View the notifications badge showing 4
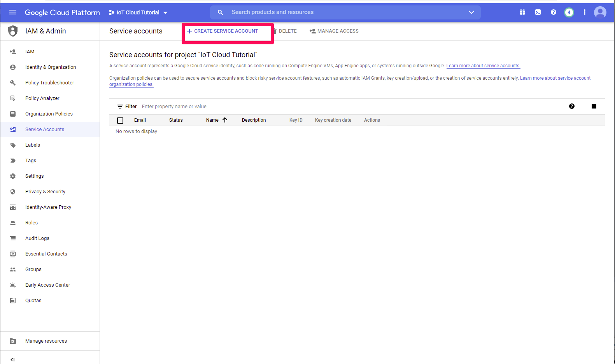Viewport: 615px width, 364px height. (x=569, y=12)
